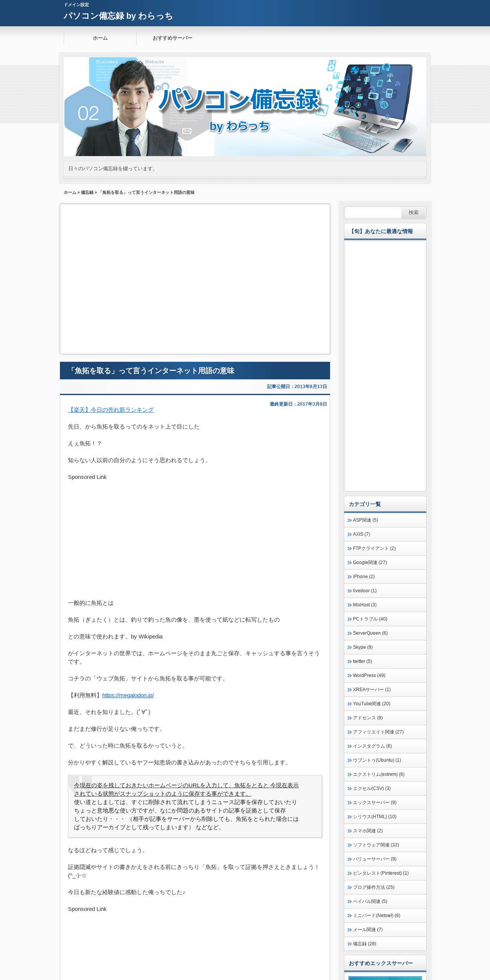490x980 pixels.
Task: Click the ドメイン設定 text in header
Action: 76,5
